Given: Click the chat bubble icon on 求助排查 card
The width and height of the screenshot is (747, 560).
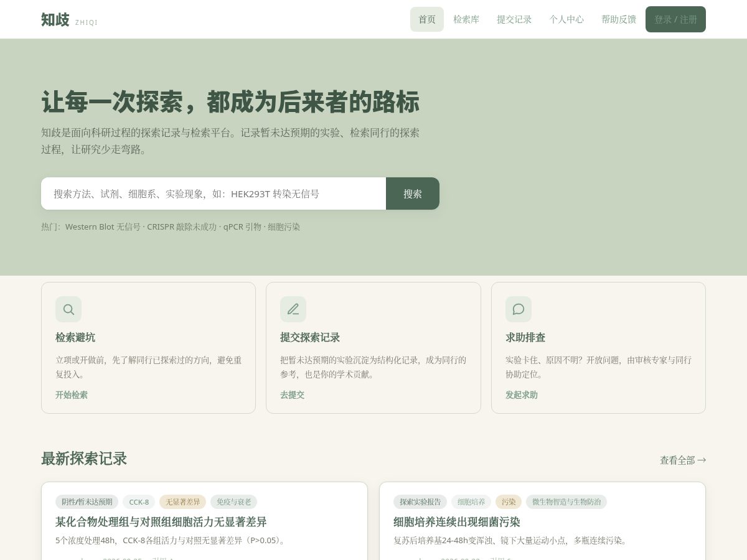Looking at the screenshot, I should [x=519, y=309].
